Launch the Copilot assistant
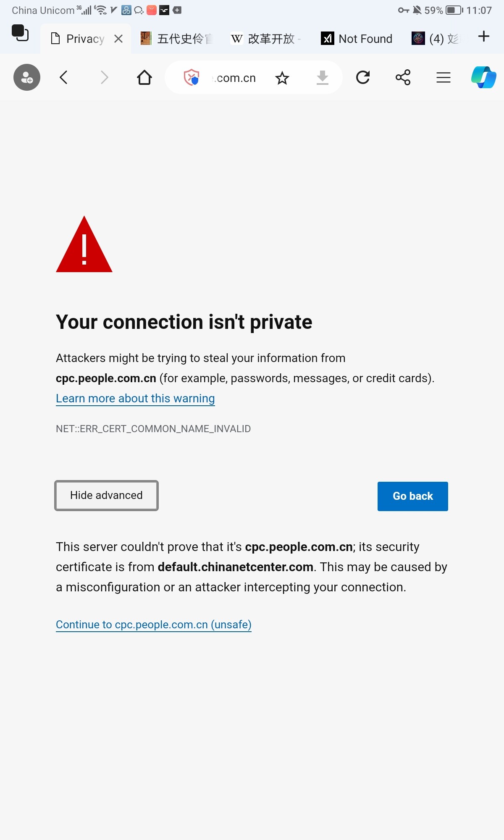This screenshot has width=504, height=840. [484, 77]
